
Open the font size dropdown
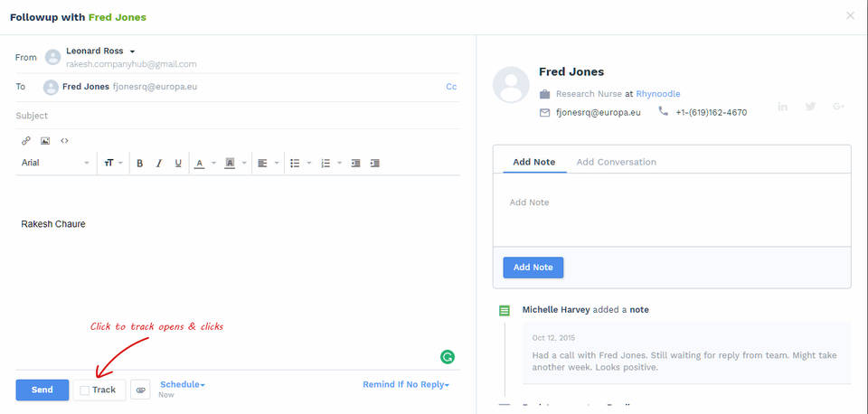tap(113, 163)
